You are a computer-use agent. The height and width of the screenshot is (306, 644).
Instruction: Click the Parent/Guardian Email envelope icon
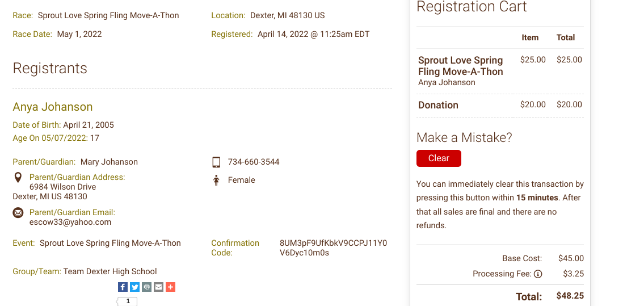click(18, 213)
